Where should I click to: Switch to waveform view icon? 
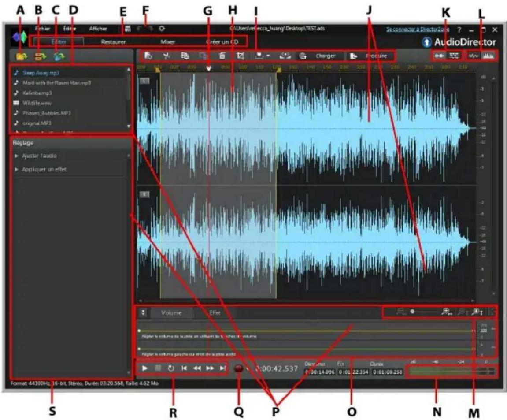(474, 56)
